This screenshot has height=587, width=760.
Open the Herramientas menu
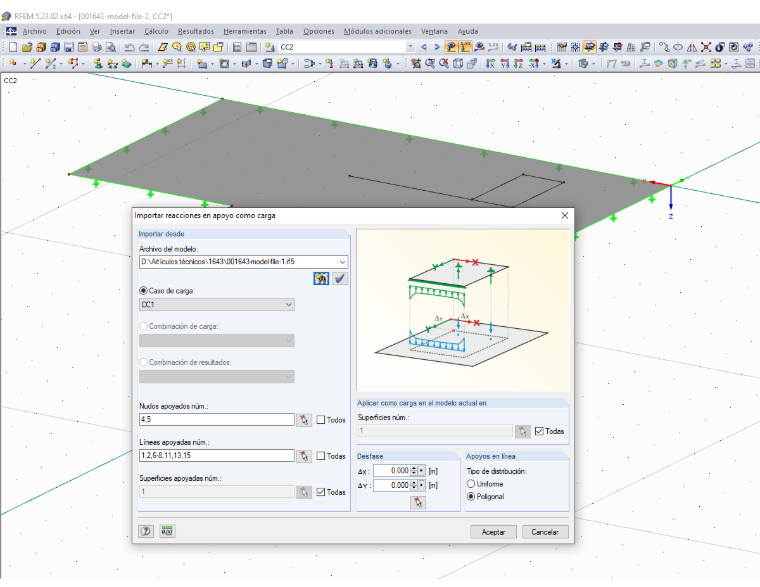tap(245, 32)
